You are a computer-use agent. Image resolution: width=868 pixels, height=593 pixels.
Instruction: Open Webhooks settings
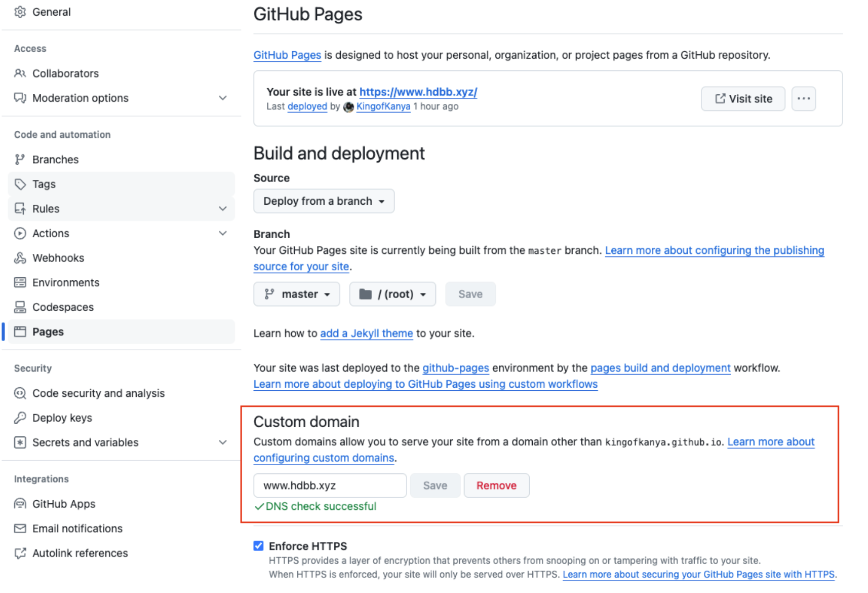click(121, 257)
